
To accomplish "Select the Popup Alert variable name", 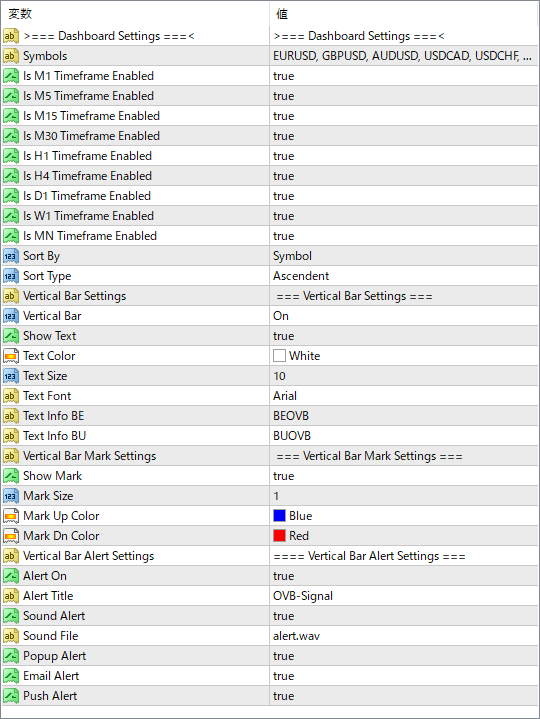I will pyautogui.click(x=55, y=656).
